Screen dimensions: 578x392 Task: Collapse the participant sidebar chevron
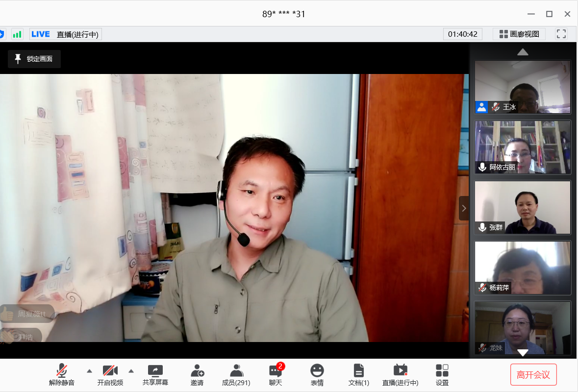(x=464, y=208)
